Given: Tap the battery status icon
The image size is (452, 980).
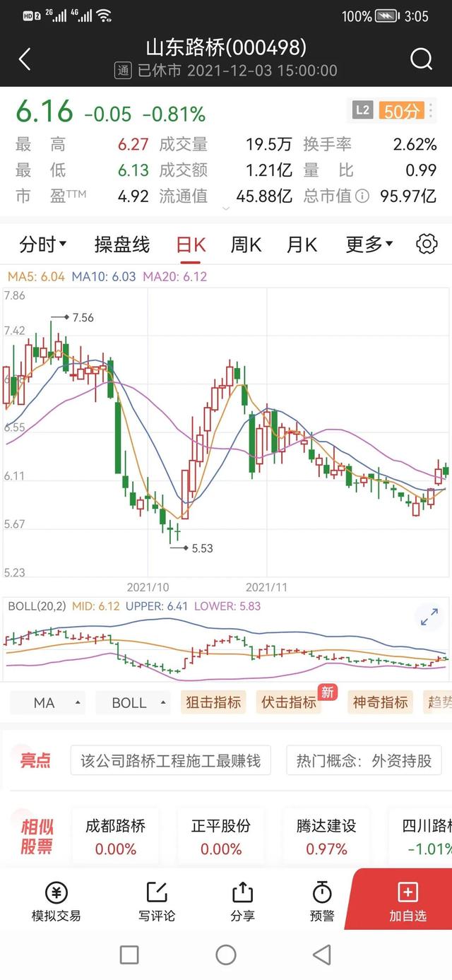Looking at the screenshot, I should pos(387,16).
